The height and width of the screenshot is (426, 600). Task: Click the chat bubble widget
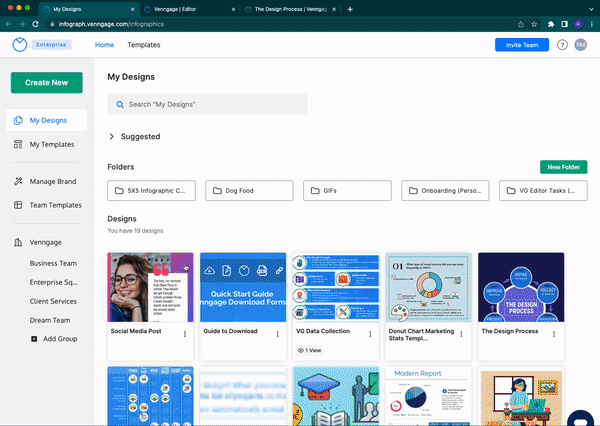tap(580, 418)
